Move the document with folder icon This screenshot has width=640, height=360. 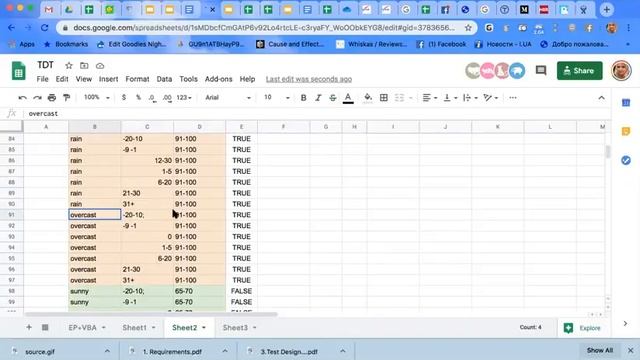tap(84, 65)
